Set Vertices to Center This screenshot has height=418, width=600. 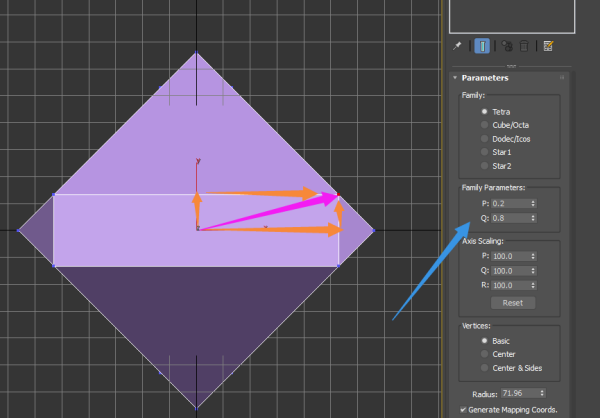click(484, 354)
